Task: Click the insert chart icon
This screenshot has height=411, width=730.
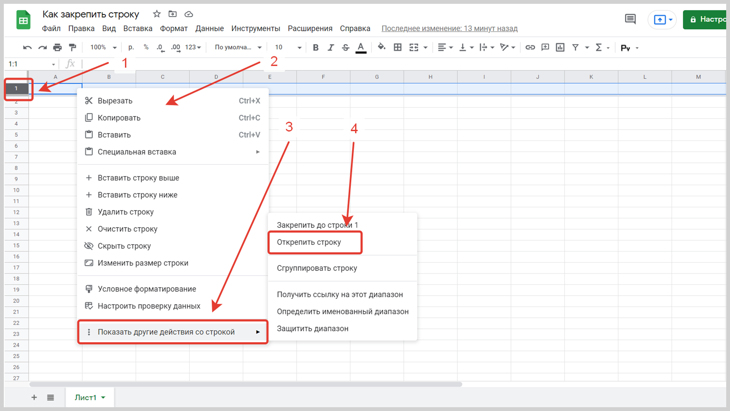Action: pyautogui.click(x=560, y=47)
